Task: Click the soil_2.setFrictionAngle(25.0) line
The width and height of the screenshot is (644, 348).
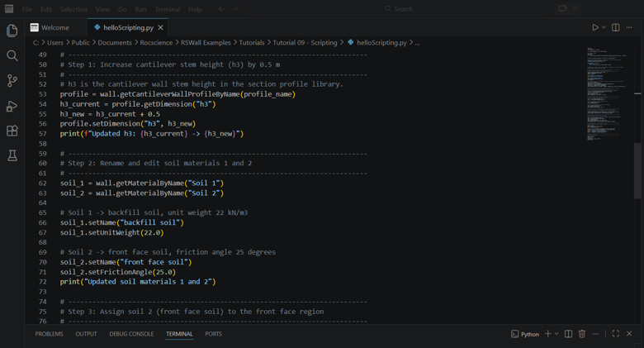Action: pyautogui.click(x=118, y=272)
